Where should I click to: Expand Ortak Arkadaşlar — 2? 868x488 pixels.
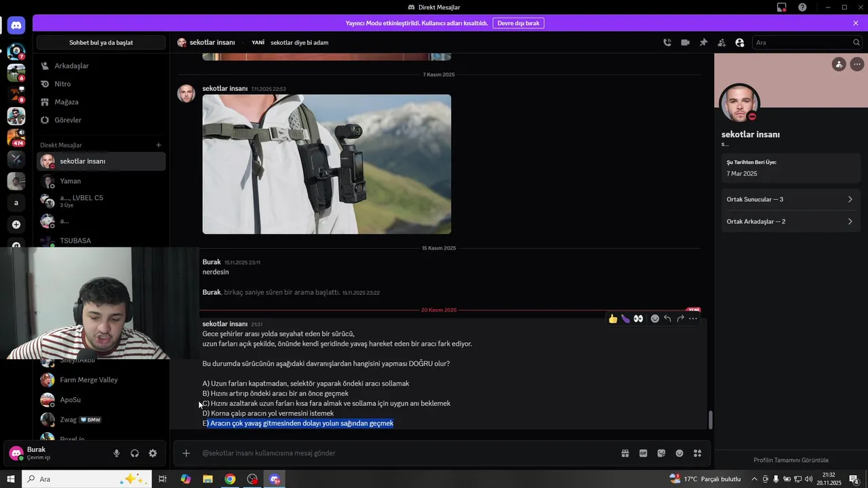[x=791, y=222]
